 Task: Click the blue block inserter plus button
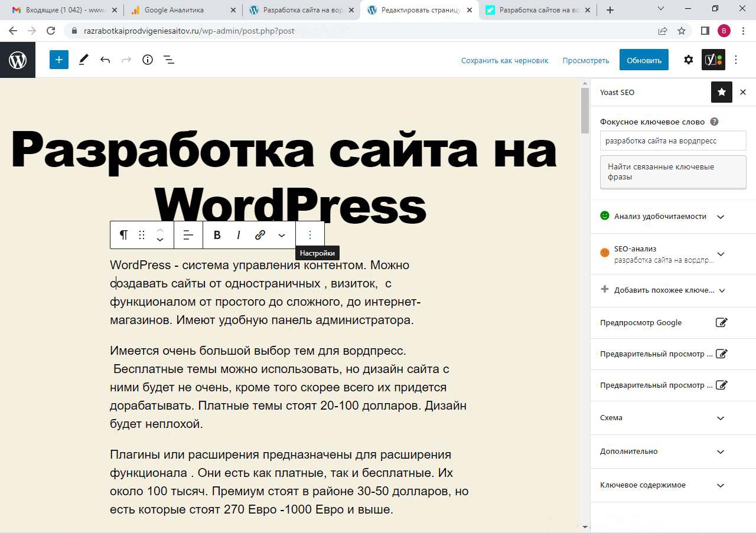click(59, 60)
